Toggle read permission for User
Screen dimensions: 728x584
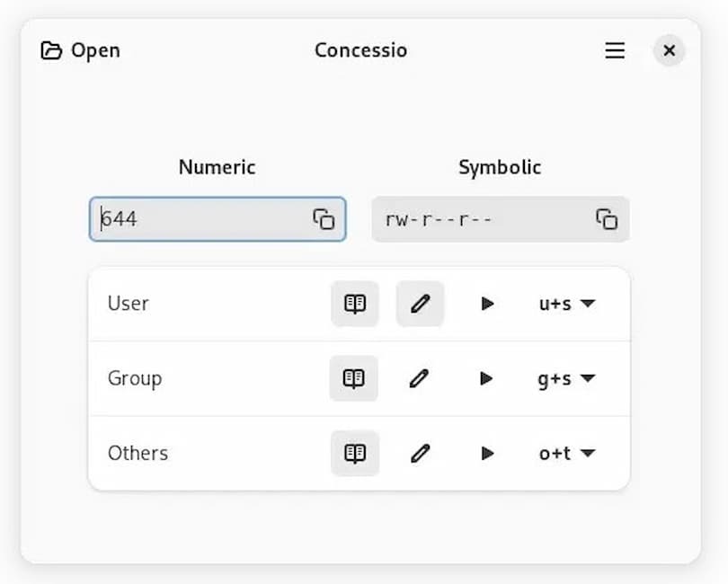(x=355, y=304)
